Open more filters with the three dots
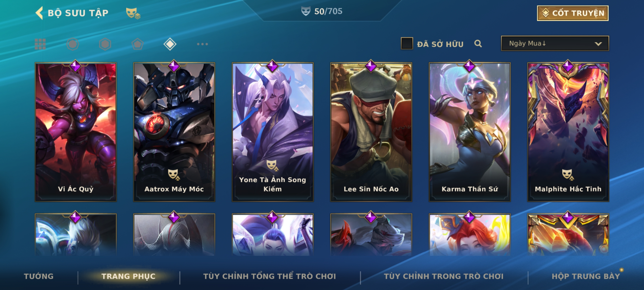 tap(202, 44)
